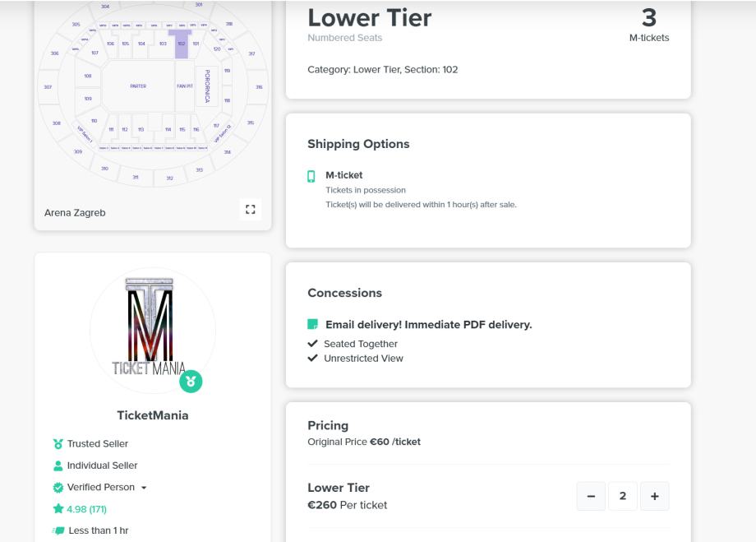Image resolution: width=756 pixels, height=542 pixels.
Task: Click the Email delivery note icon
Action: (312, 325)
